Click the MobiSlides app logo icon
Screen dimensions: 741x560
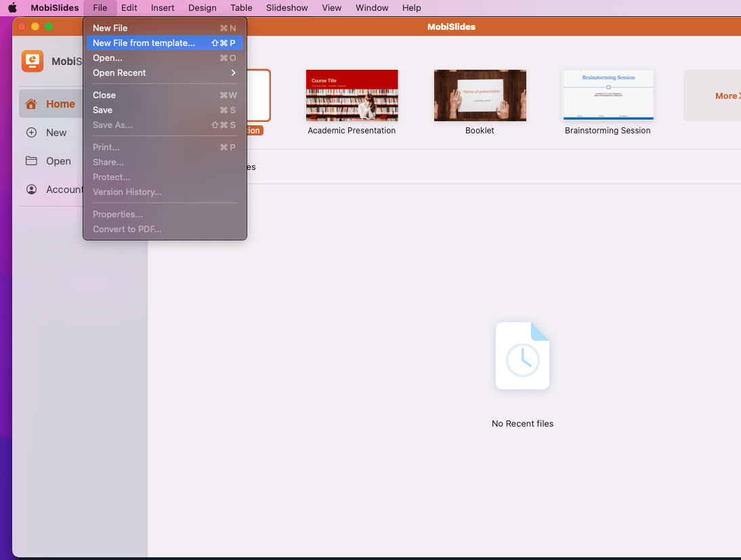(33, 61)
